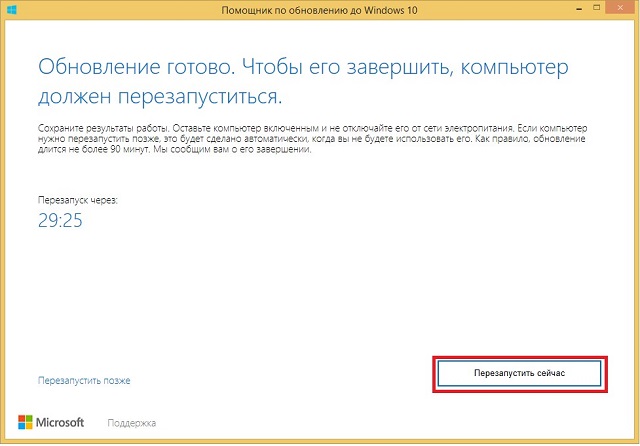640x446 pixels.
Task: Minimize the Windows 10 update assistant window
Action: point(579,9)
